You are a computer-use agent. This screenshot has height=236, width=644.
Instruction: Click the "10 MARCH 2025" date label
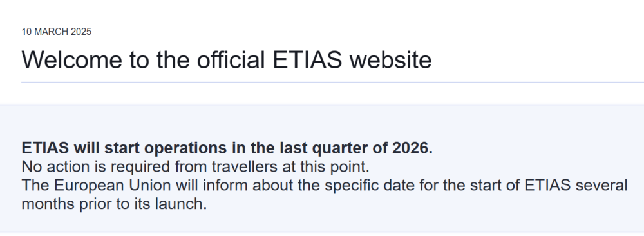click(56, 32)
